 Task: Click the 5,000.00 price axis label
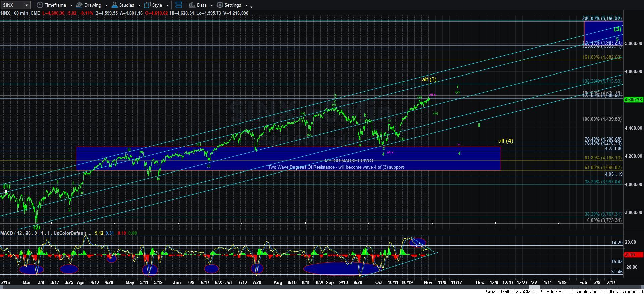coord(633,43)
